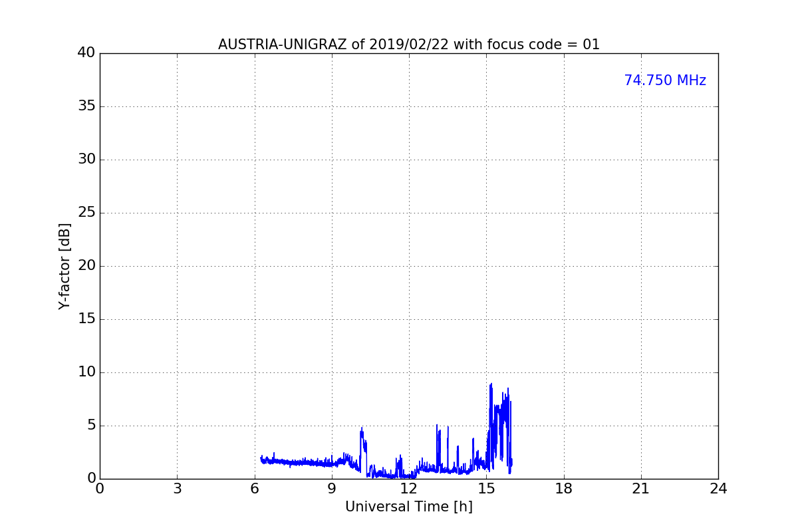Click x-axis tick label 6

click(255, 489)
